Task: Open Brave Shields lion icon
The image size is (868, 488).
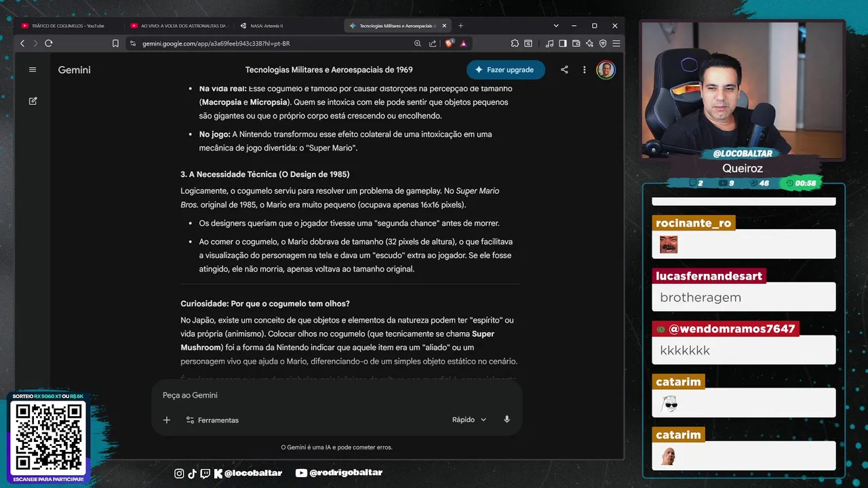Action: pos(449,43)
